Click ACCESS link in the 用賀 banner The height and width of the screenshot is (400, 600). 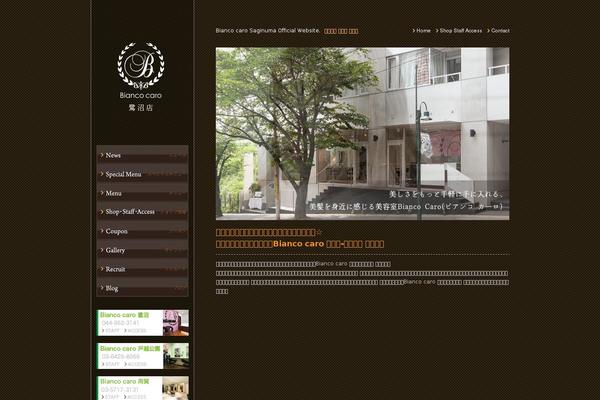(135, 397)
